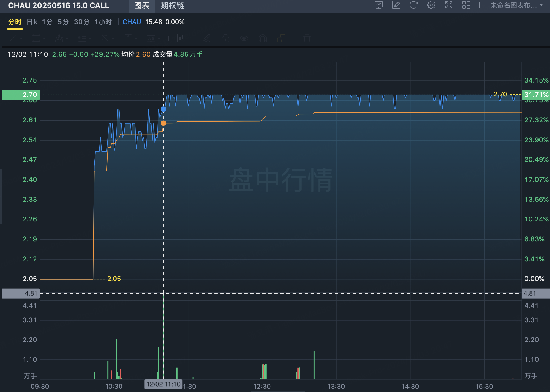550x392 pixels.
Task: Open the line tool dropdown arrow
Action: [x=21, y=39]
